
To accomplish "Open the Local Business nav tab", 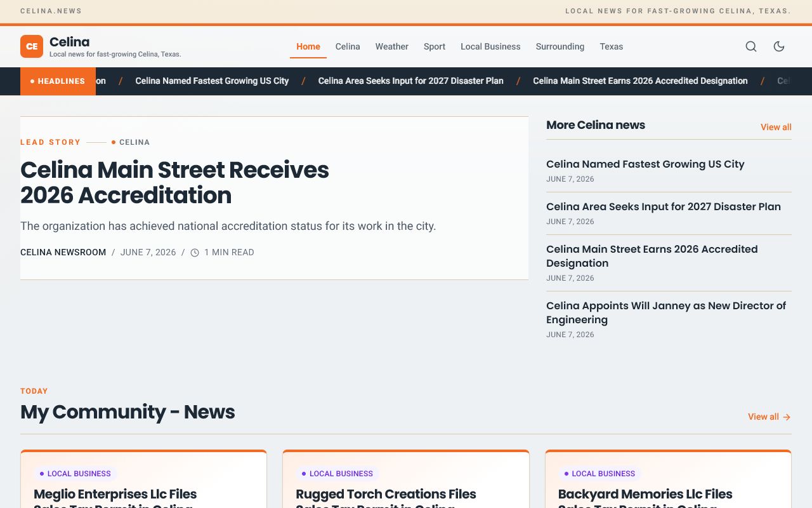I will coord(490,46).
